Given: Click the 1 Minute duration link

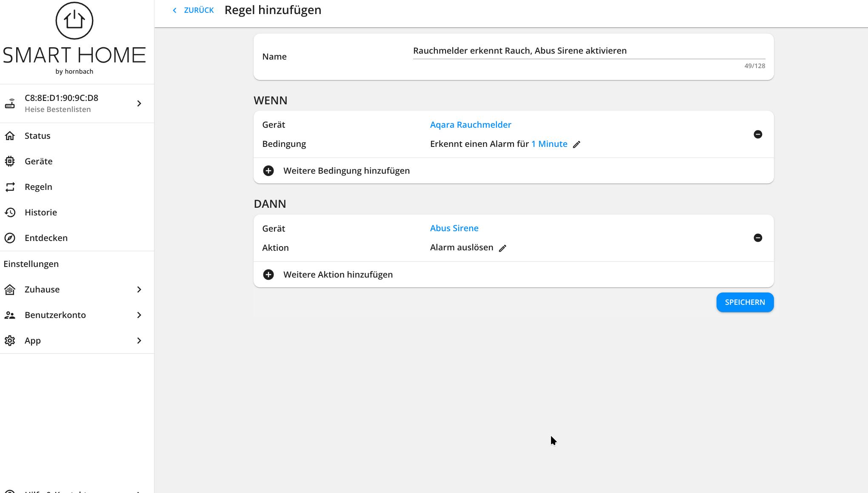Looking at the screenshot, I should [549, 144].
